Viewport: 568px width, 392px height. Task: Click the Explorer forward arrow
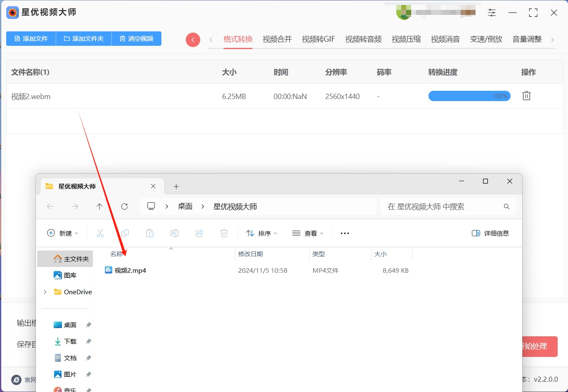75,206
